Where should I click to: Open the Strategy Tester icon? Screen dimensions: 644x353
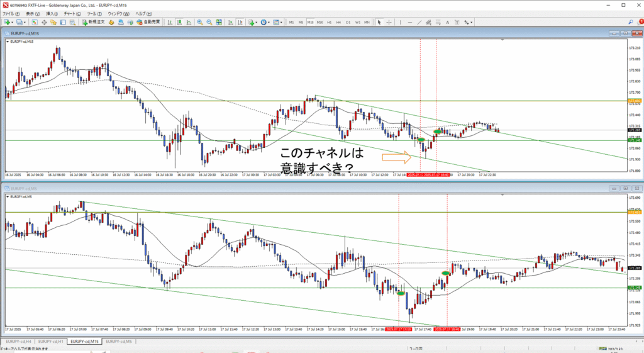[72, 22]
